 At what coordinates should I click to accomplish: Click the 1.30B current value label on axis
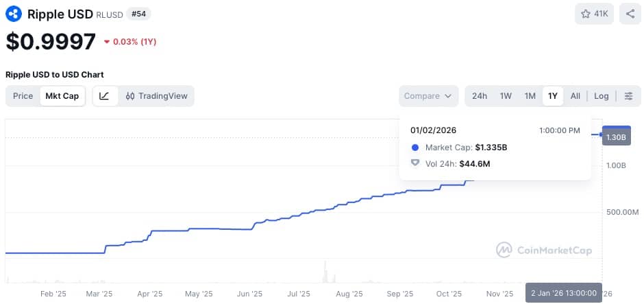[616, 137]
